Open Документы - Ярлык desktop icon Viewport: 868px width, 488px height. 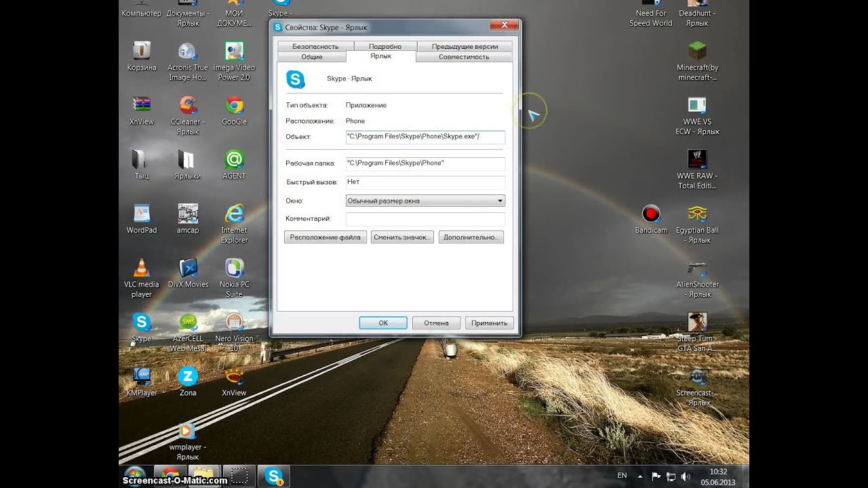click(188, 14)
